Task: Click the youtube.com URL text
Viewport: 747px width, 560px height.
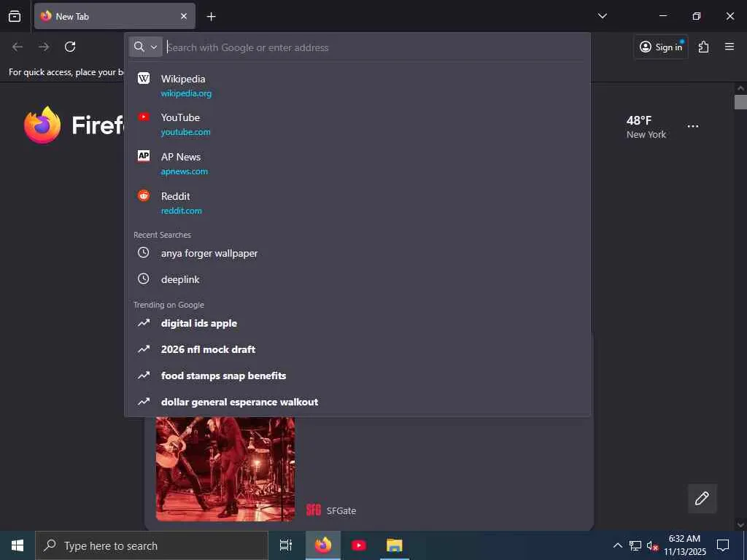Action: pyautogui.click(x=185, y=132)
